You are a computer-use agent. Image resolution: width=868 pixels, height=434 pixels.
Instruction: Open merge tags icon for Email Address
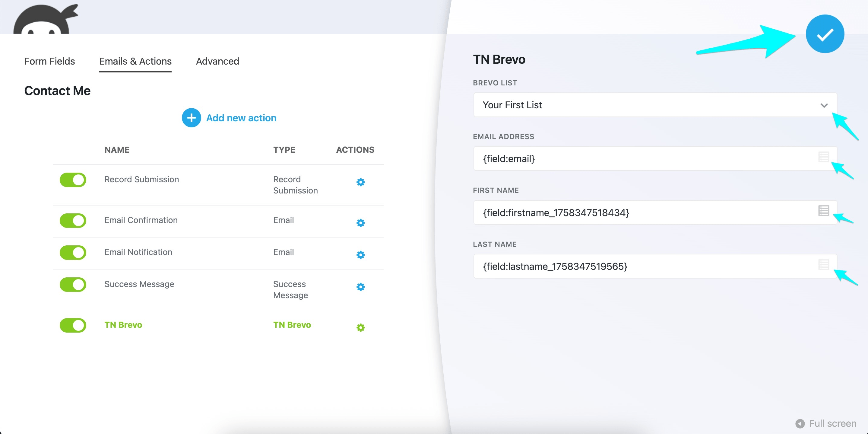point(824,157)
